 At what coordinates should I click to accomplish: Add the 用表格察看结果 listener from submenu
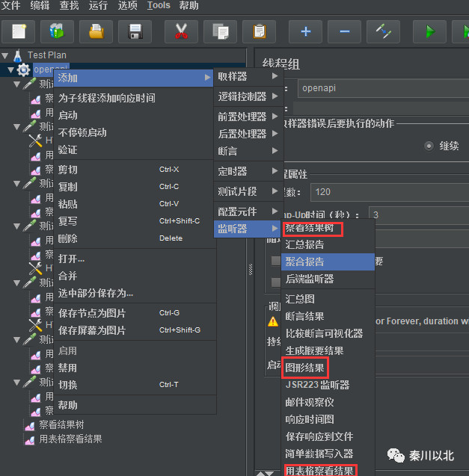[328, 471]
